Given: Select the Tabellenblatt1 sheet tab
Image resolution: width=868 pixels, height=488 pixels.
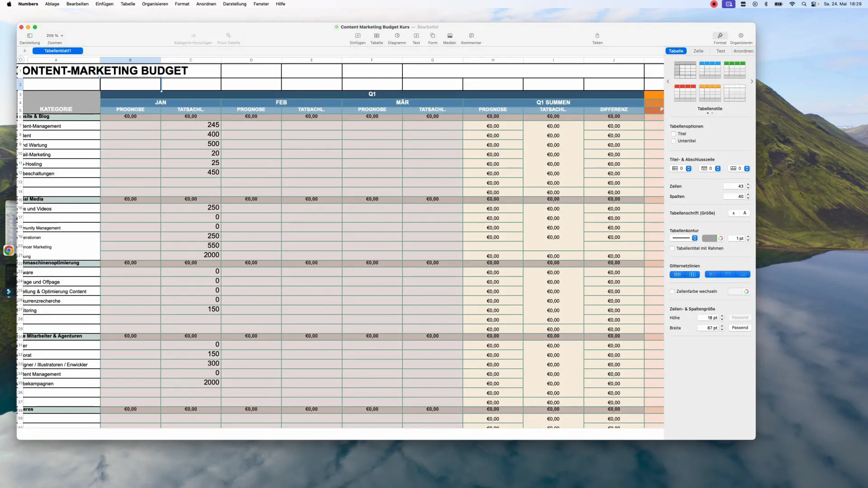Looking at the screenshot, I should pos(57,51).
